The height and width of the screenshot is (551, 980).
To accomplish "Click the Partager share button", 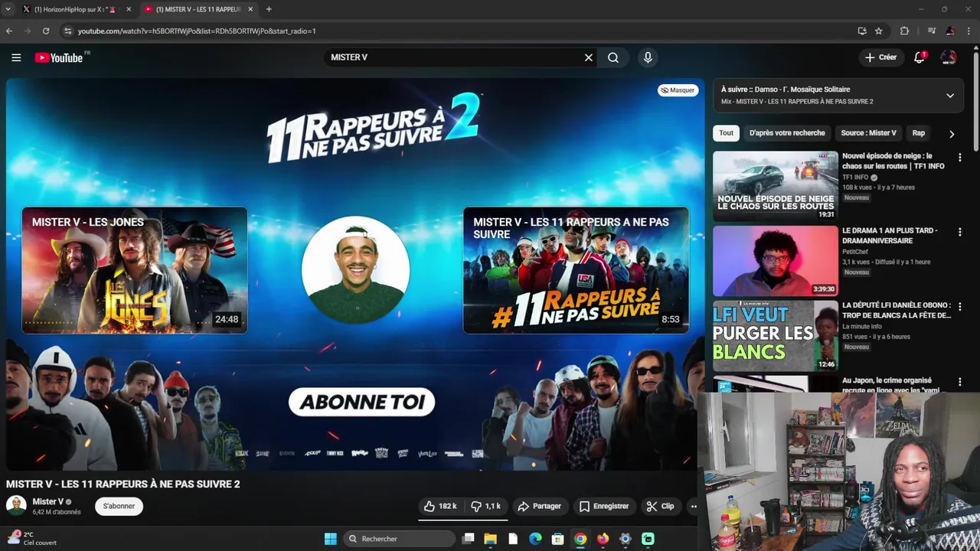I will 540,506.
